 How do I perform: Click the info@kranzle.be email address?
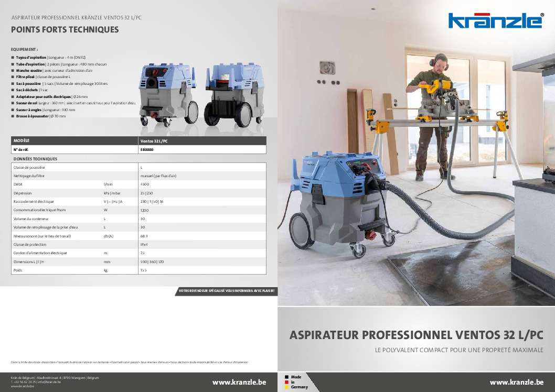coord(49,382)
